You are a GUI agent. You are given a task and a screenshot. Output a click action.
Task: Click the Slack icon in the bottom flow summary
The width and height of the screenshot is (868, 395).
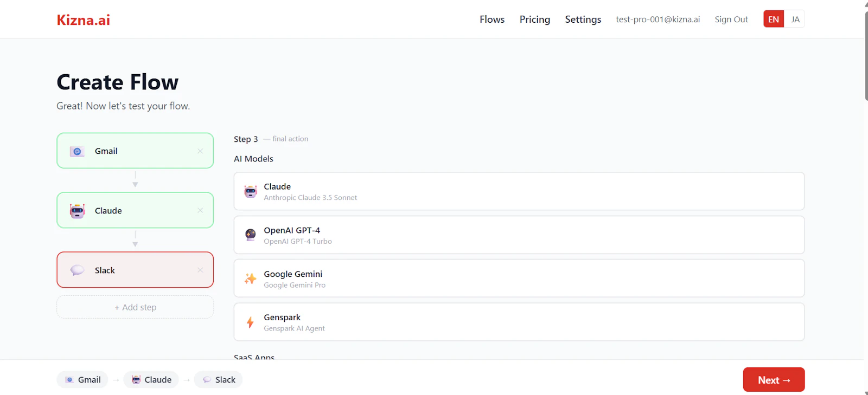(x=207, y=380)
